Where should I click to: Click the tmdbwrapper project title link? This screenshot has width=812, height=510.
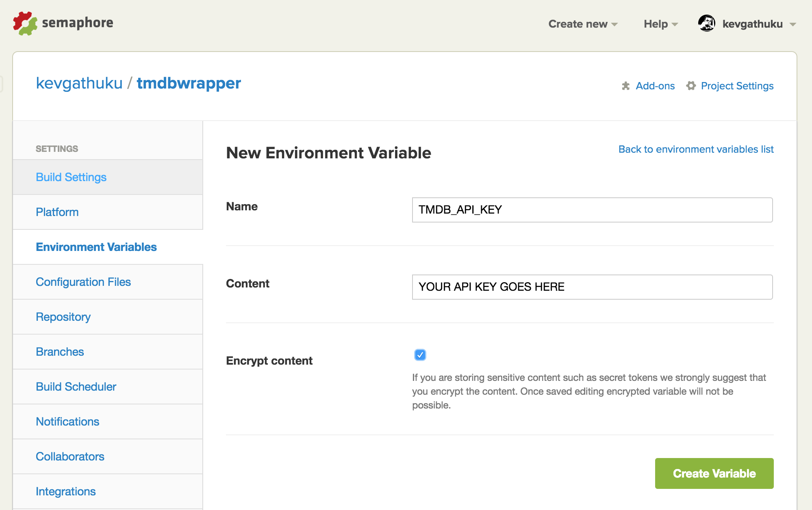click(189, 83)
